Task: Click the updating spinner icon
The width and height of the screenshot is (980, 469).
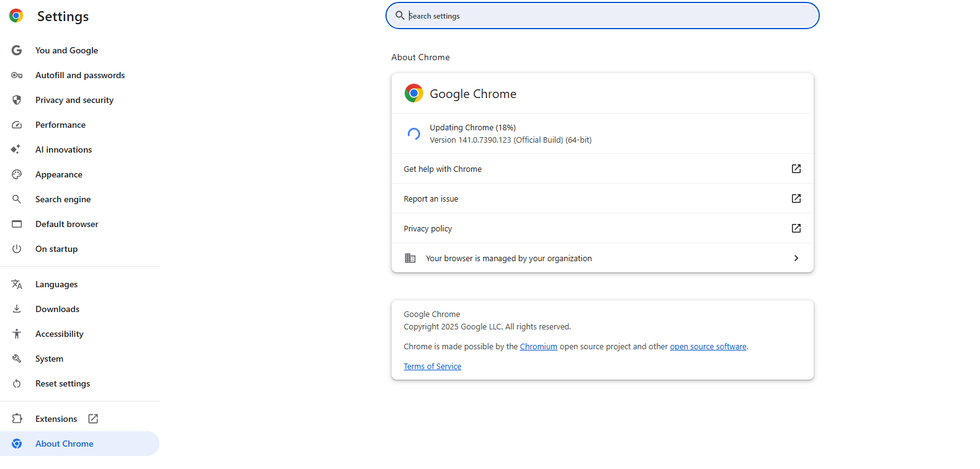Action: [414, 133]
